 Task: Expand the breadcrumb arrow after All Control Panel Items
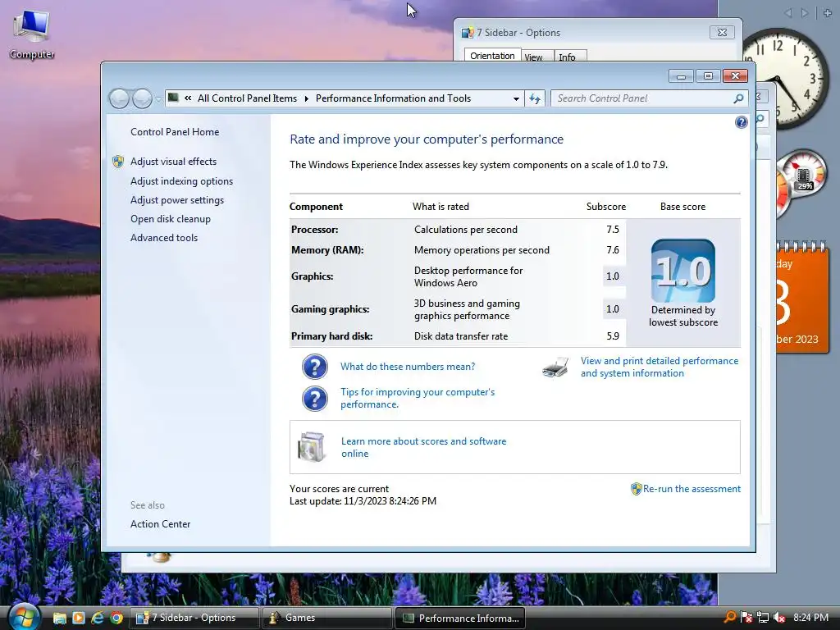[x=307, y=98]
